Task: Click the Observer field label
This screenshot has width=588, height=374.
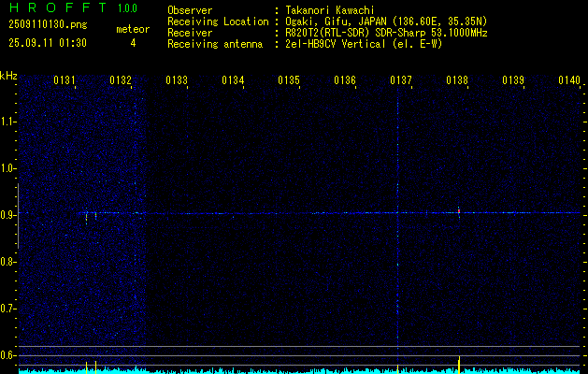Action: click(x=190, y=10)
